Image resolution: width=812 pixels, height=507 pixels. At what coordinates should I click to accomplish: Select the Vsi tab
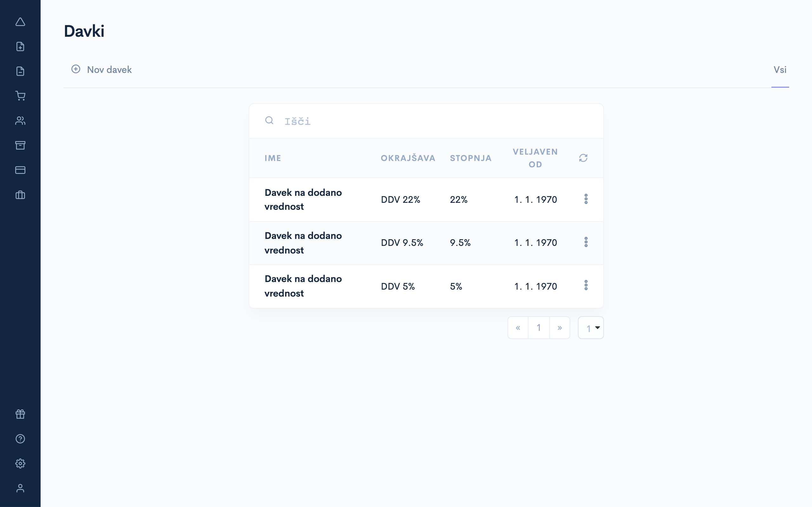click(780, 70)
